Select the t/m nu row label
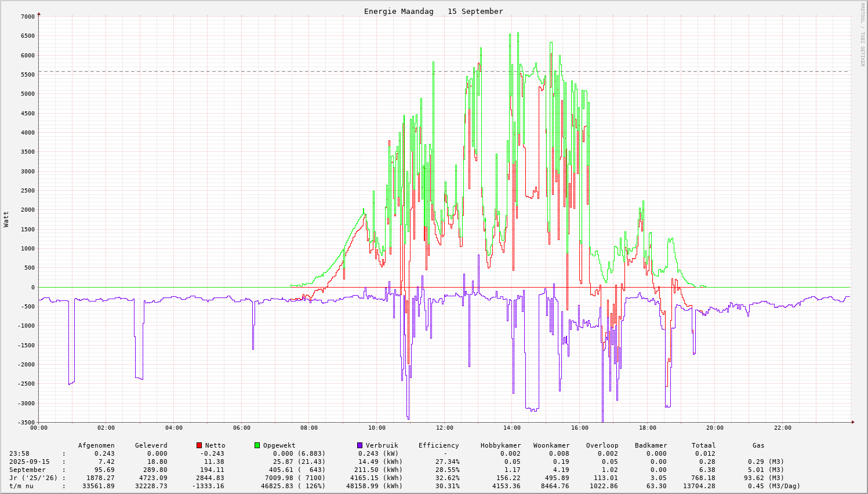This screenshot has height=494, width=868. point(21,486)
